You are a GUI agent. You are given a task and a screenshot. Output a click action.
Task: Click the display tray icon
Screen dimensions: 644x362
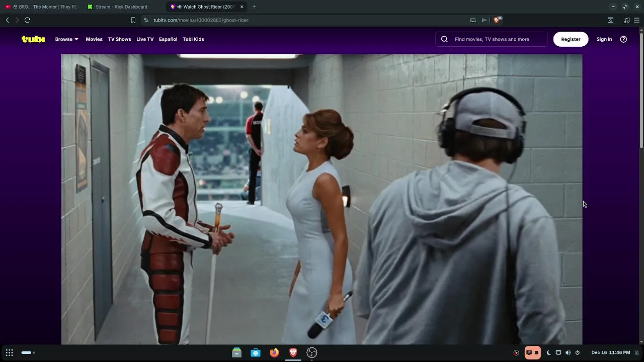coord(558,352)
